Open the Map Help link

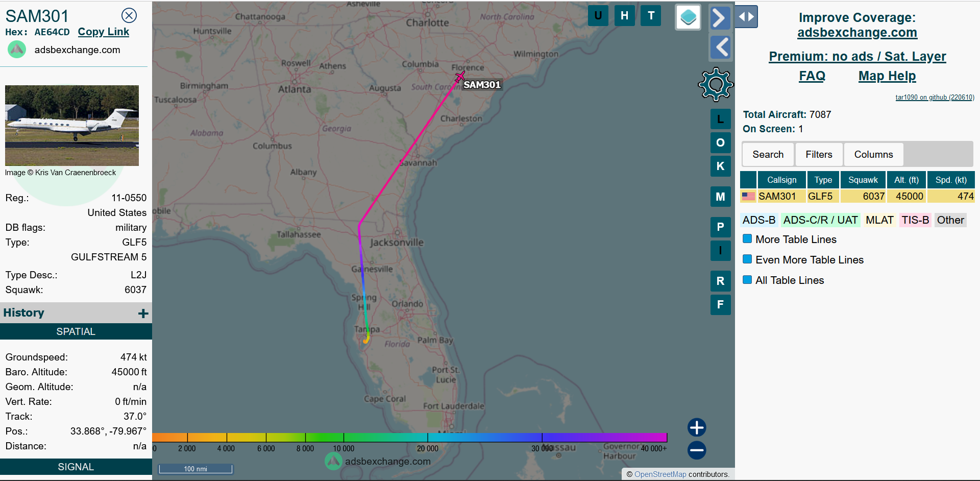pos(887,76)
